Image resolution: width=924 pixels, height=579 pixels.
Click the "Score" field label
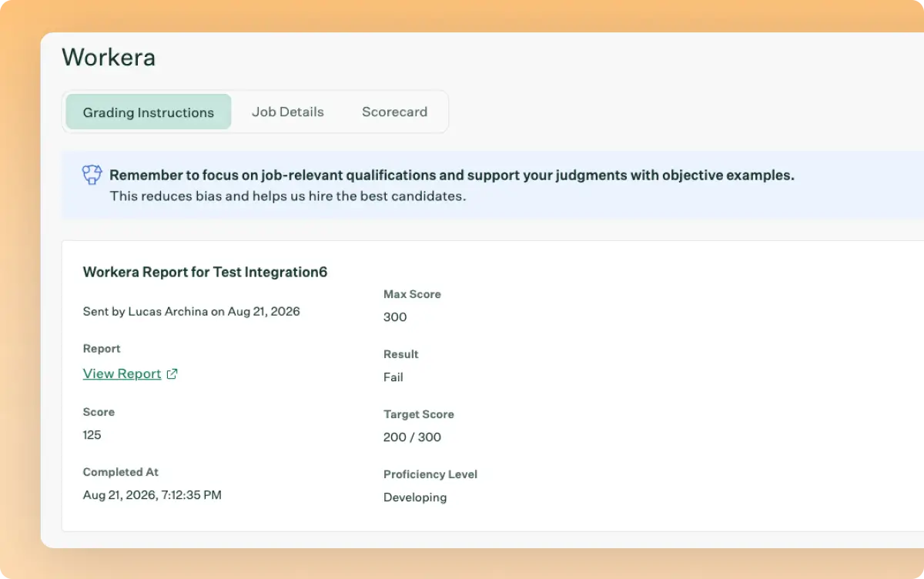point(99,412)
